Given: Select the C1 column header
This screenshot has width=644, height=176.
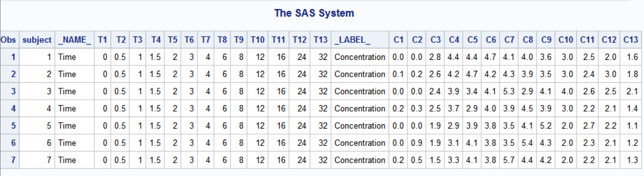Looking at the screenshot, I should [398, 40].
